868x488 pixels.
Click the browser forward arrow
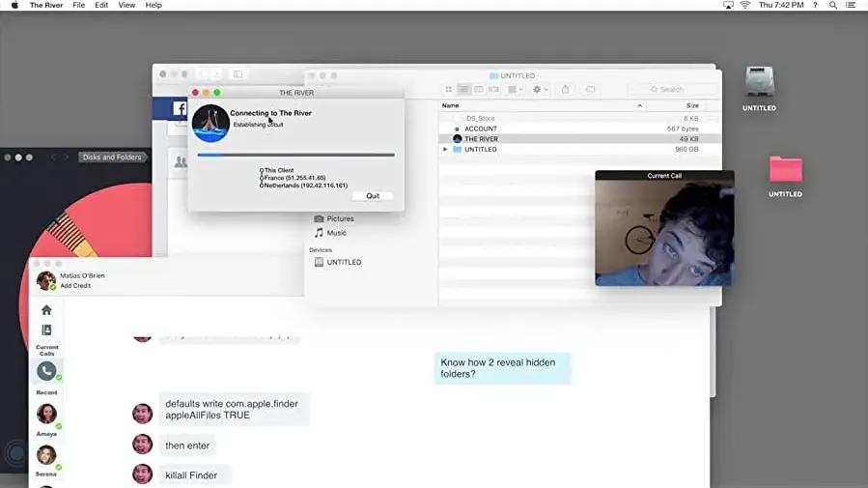coord(216,73)
